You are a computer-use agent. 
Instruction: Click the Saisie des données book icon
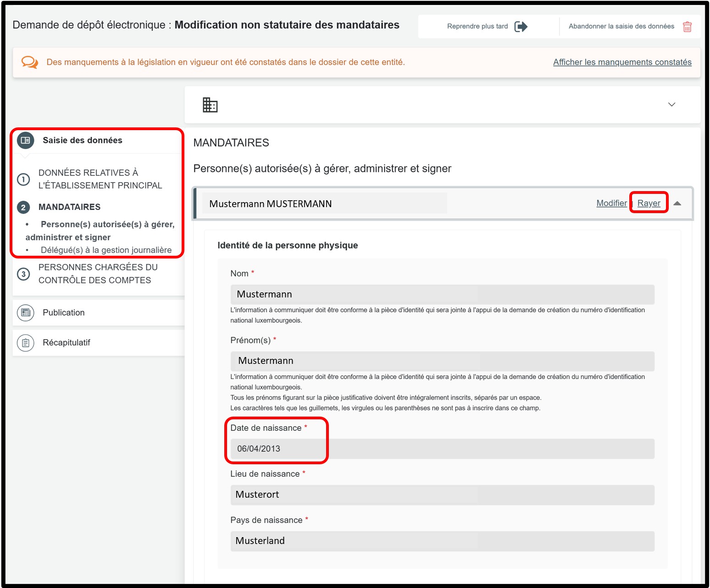tap(26, 140)
